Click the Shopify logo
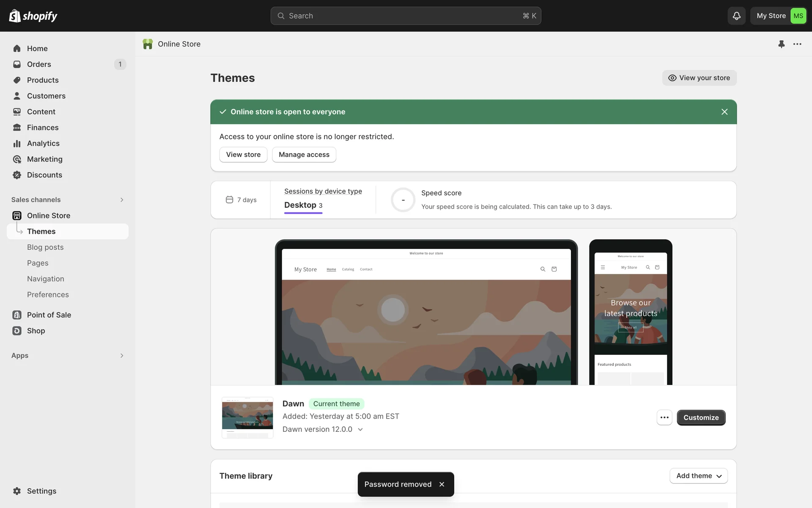 [x=33, y=16]
